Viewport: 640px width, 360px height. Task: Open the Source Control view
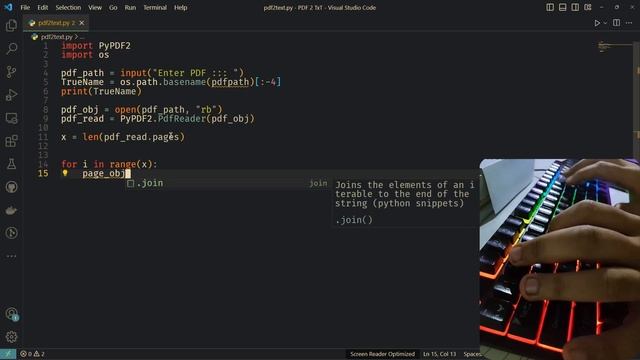pos(11,72)
